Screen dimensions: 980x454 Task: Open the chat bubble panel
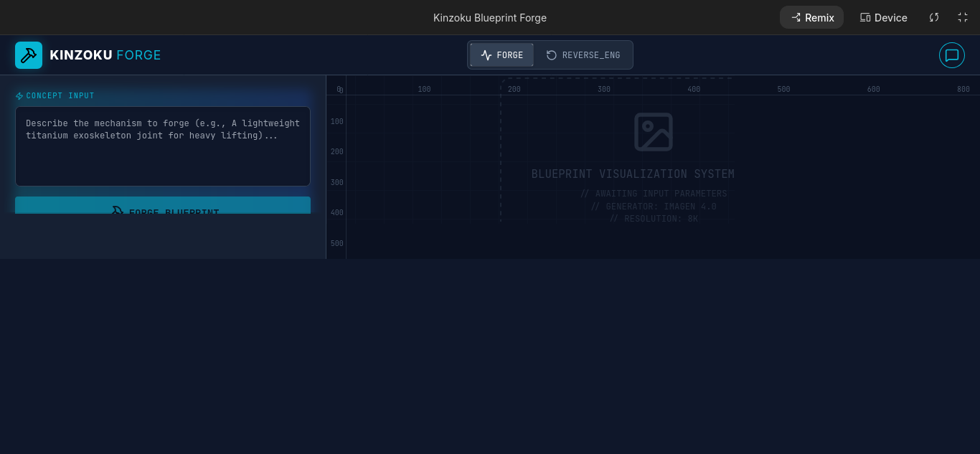pyautogui.click(x=952, y=55)
